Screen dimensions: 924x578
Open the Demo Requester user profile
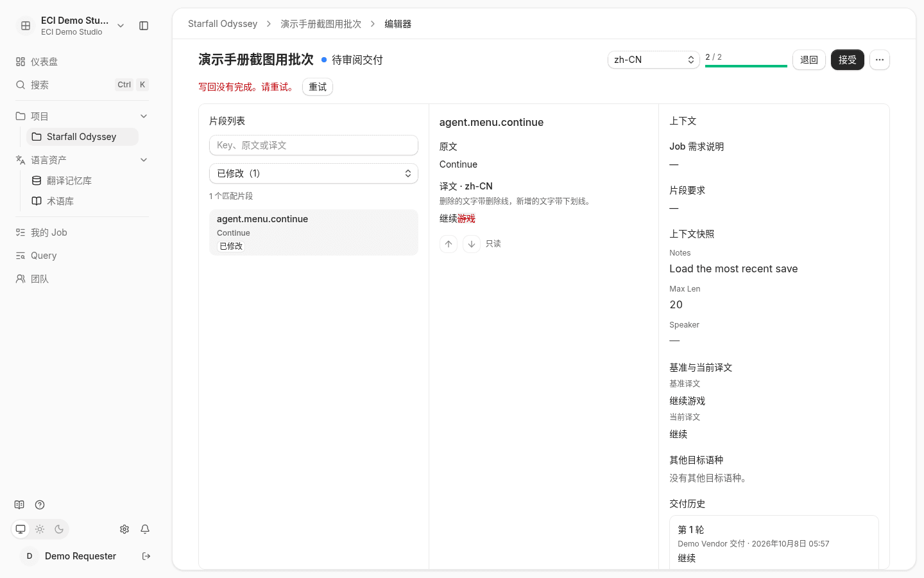tap(69, 556)
